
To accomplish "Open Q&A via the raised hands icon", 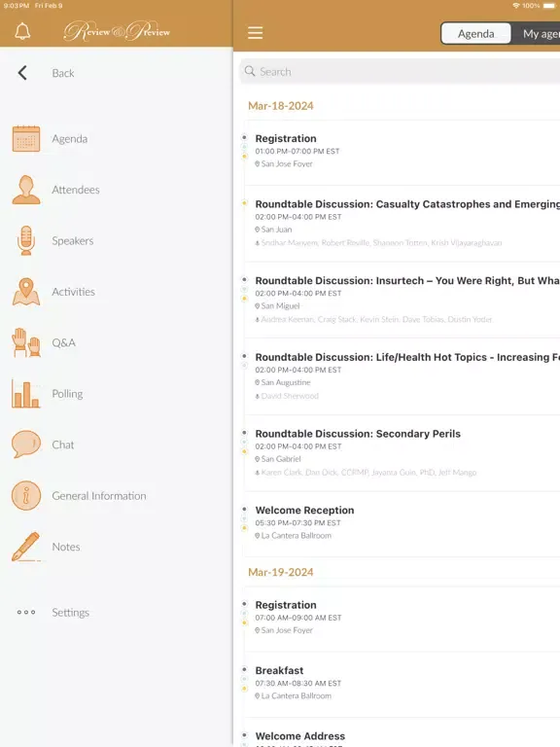I will point(26,342).
